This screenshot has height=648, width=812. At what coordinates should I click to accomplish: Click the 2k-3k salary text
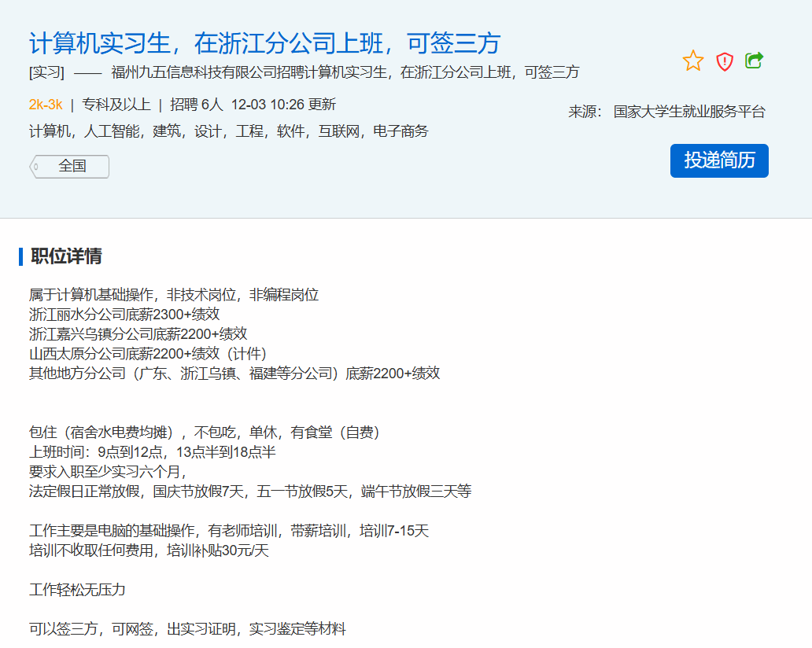click(46, 105)
